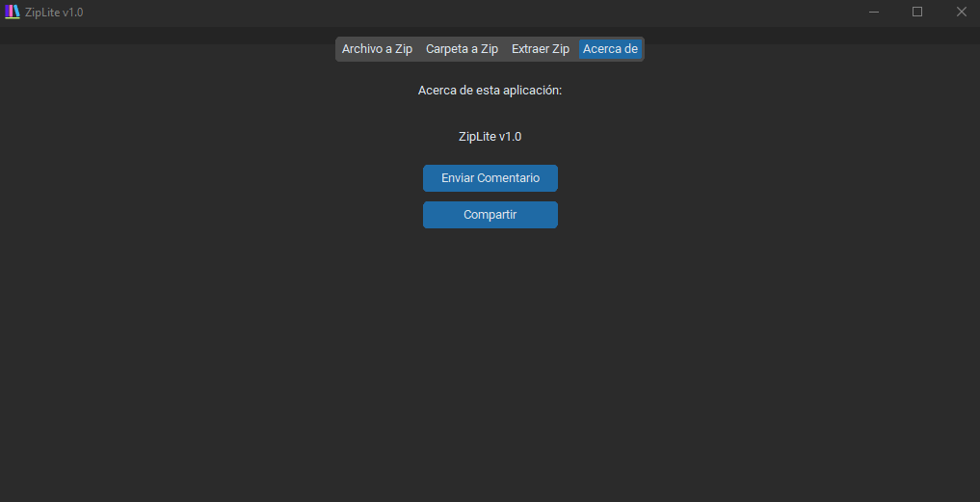Click the Compartir button
980x502 pixels.
point(490,215)
